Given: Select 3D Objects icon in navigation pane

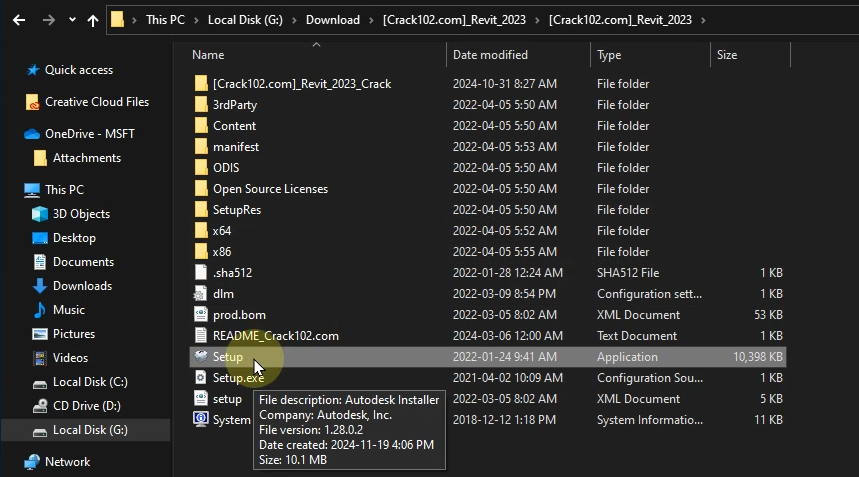Looking at the screenshot, I should (40, 214).
